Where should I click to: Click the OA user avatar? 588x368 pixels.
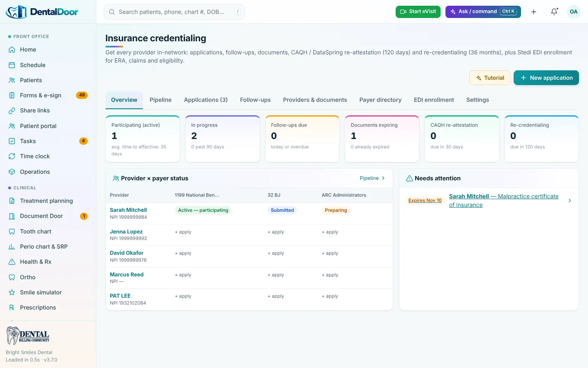574,12
